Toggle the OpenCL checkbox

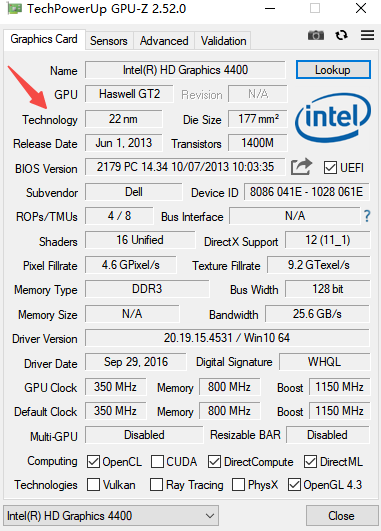(93, 462)
